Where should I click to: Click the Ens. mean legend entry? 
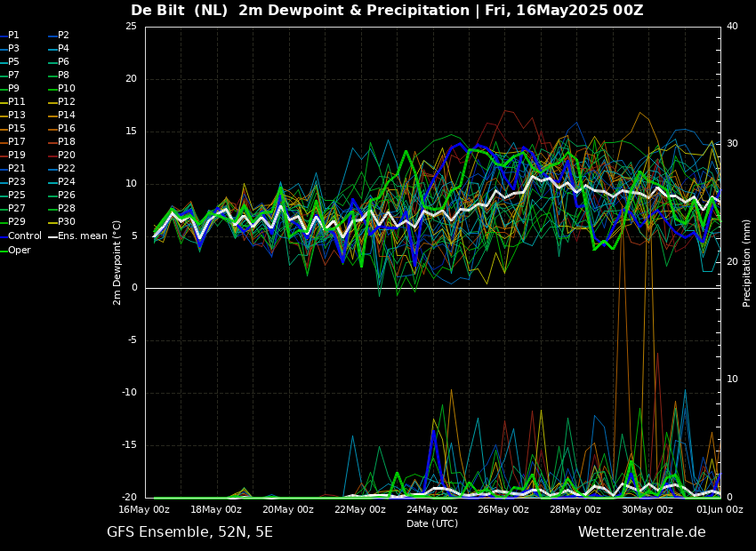(78, 236)
